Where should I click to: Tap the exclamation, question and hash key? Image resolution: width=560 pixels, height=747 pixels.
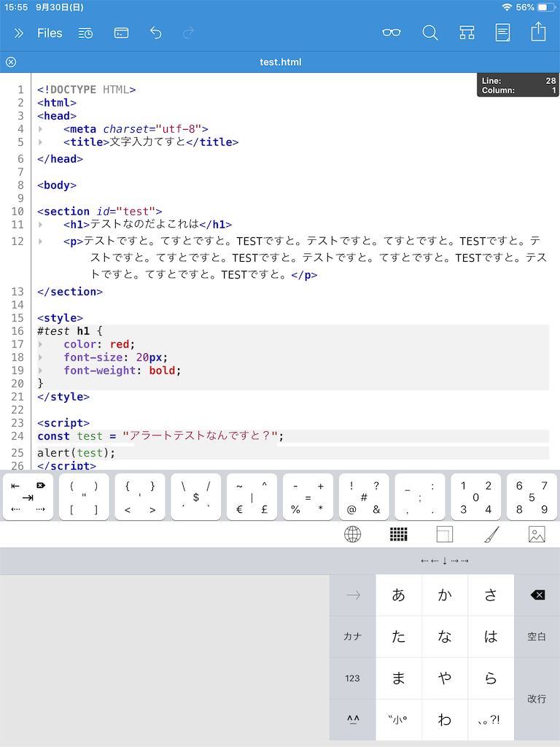(x=364, y=497)
